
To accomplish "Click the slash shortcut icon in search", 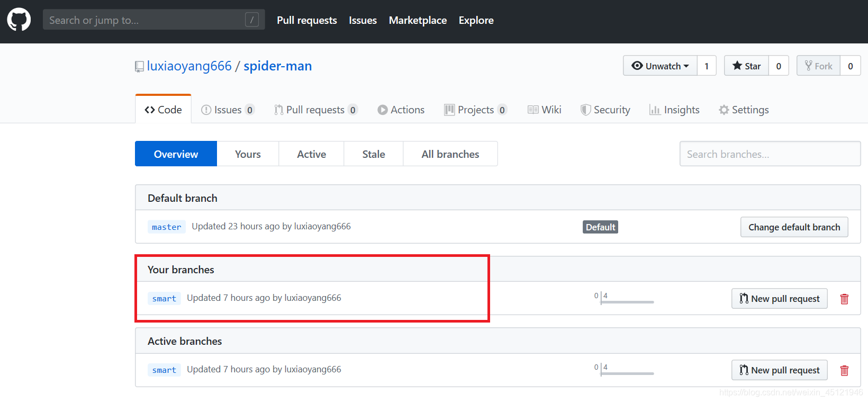I will 252,20.
